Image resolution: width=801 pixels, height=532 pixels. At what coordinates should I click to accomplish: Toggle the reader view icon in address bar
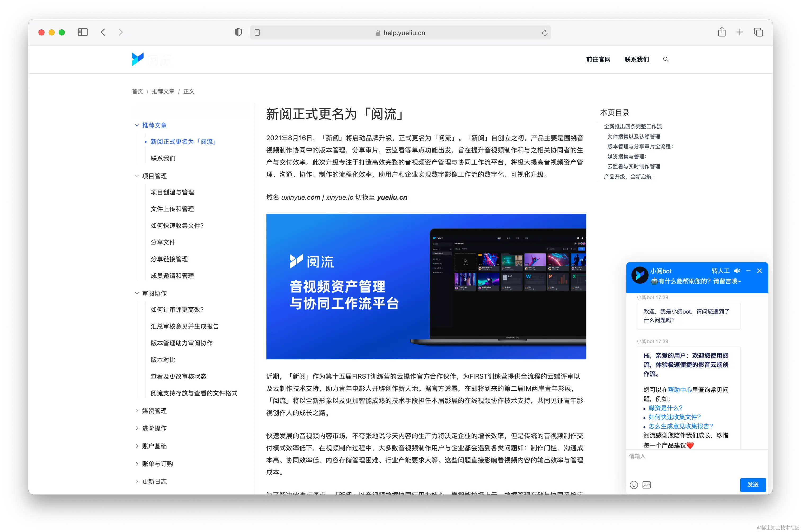tap(257, 33)
